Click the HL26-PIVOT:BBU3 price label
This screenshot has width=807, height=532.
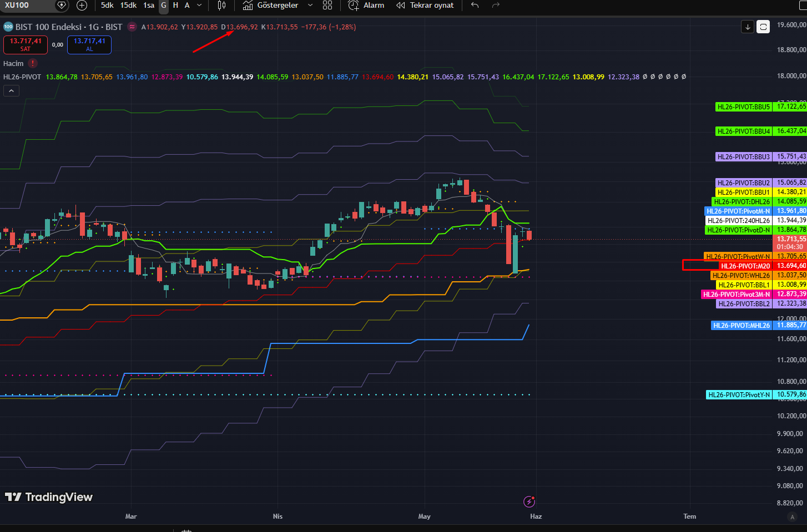coord(743,157)
